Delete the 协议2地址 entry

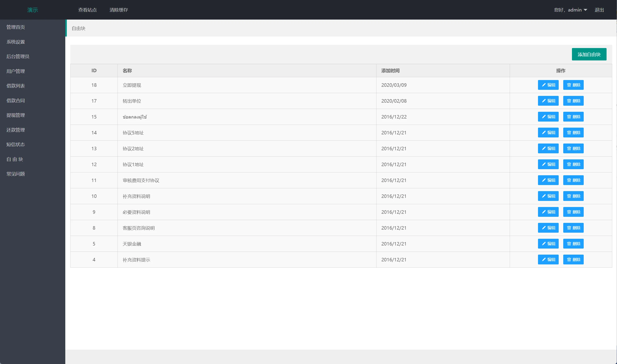[x=573, y=148]
